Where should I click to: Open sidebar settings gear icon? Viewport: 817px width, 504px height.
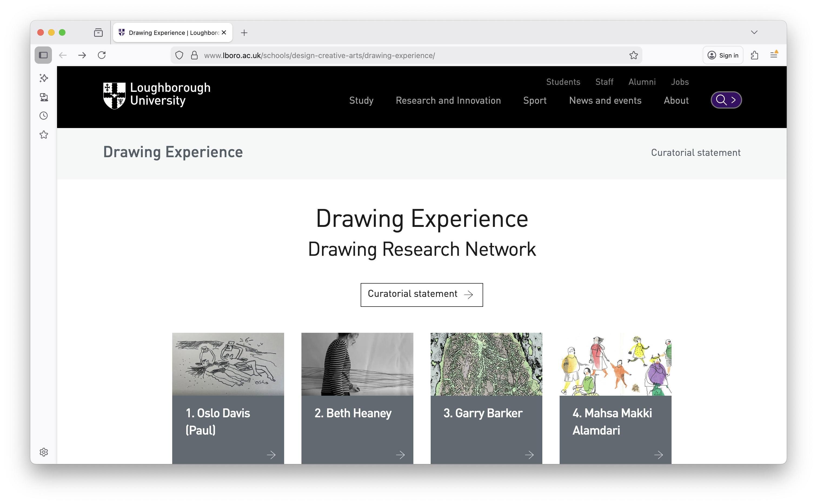pyautogui.click(x=44, y=452)
